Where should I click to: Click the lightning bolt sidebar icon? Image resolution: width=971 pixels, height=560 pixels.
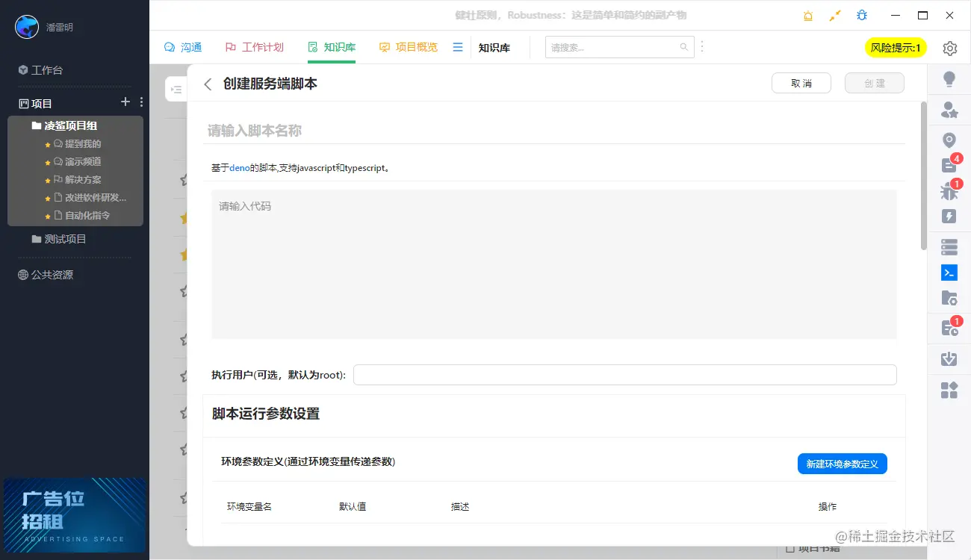point(949,217)
